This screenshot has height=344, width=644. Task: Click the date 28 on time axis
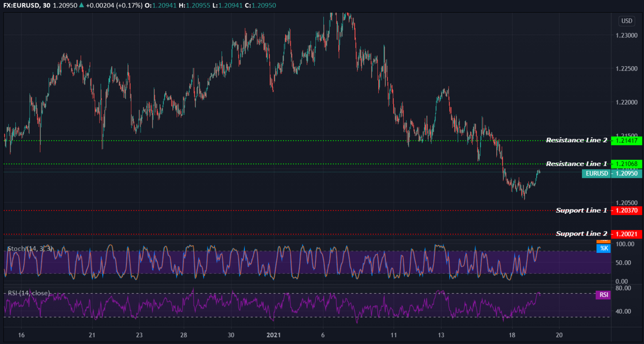tap(184, 335)
